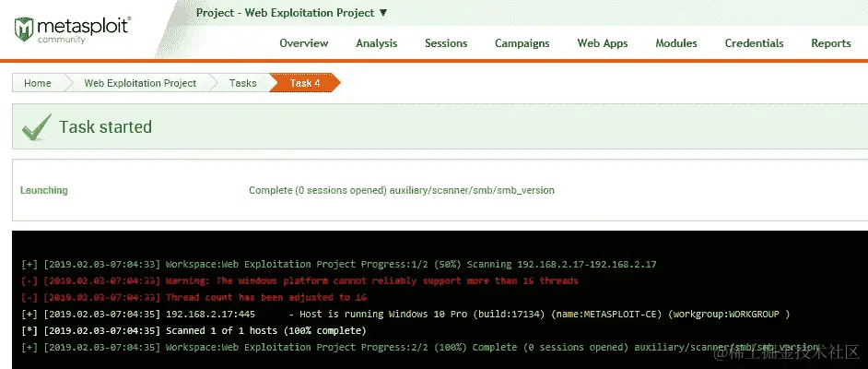Open the Web Apps menu

tap(603, 43)
